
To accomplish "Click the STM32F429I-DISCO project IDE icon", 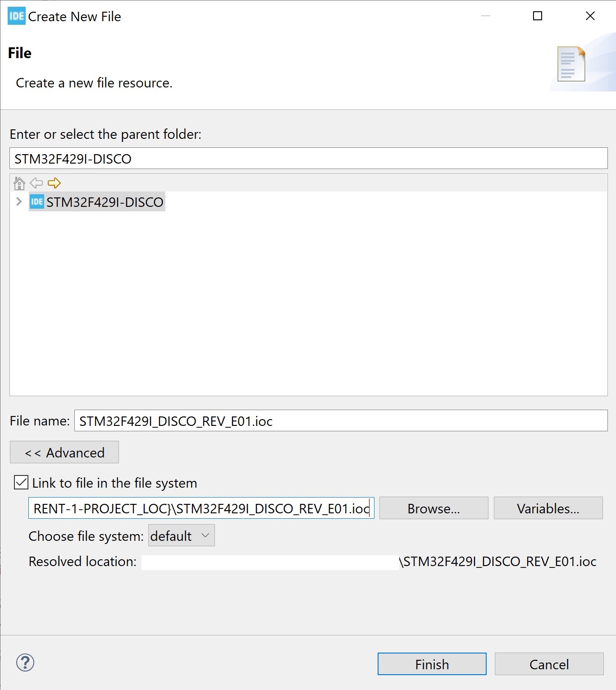I will point(37,202).
